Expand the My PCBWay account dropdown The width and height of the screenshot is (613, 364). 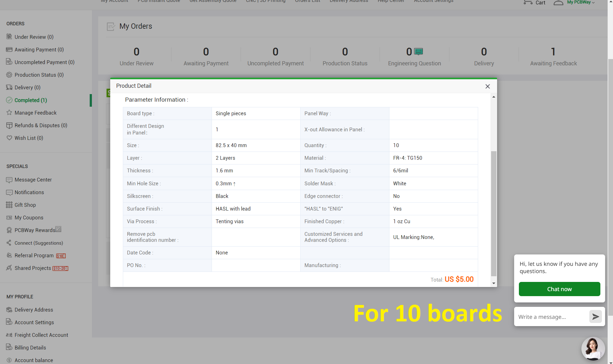pos(580,3)
